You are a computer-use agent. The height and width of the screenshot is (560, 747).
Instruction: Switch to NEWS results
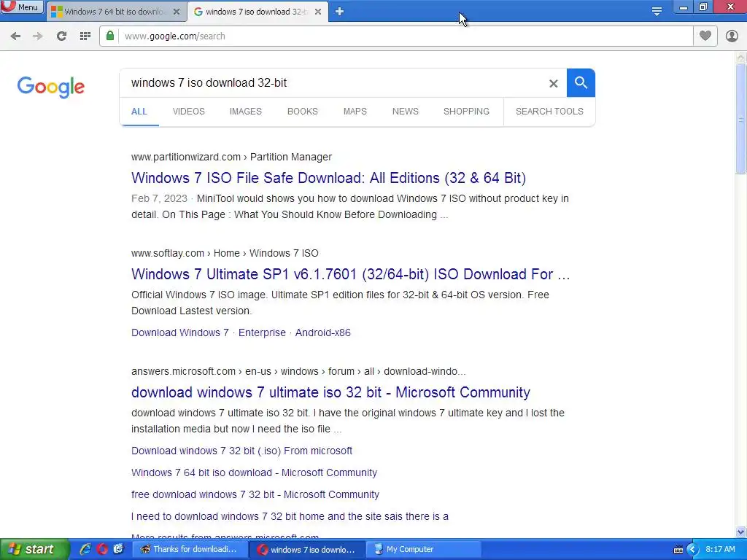click(x=406, y=112)
